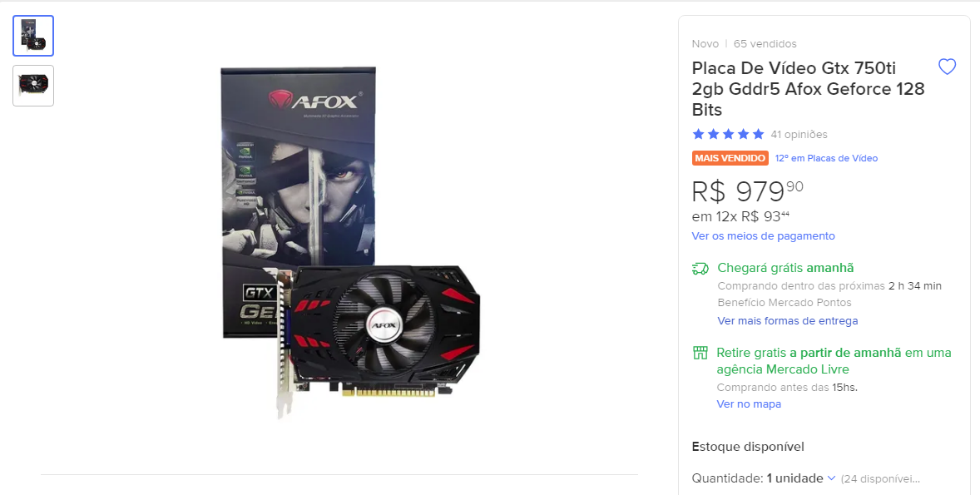Add product to favorites with heart icon
980x495 pixels.
[x=947, y=67]
